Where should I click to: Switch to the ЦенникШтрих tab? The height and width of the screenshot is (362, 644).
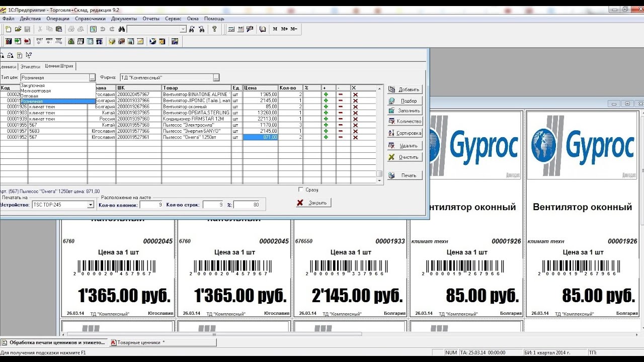click(59, 66)
